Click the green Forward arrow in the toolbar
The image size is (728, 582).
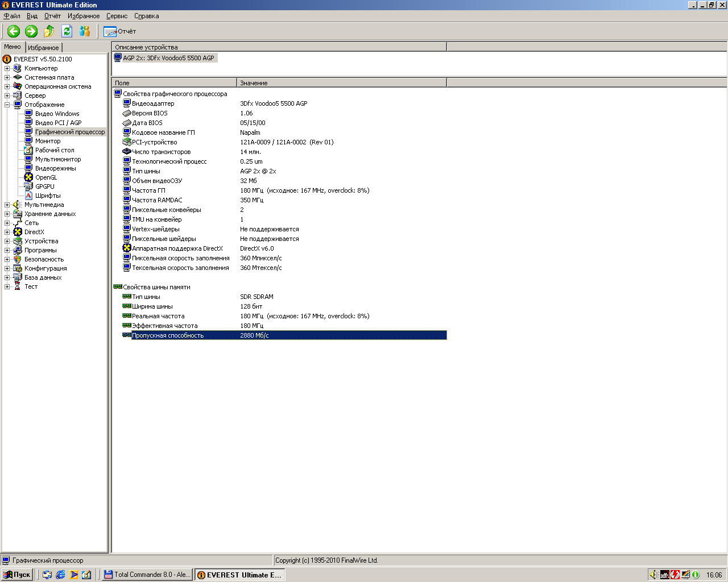tap(31, 31)
